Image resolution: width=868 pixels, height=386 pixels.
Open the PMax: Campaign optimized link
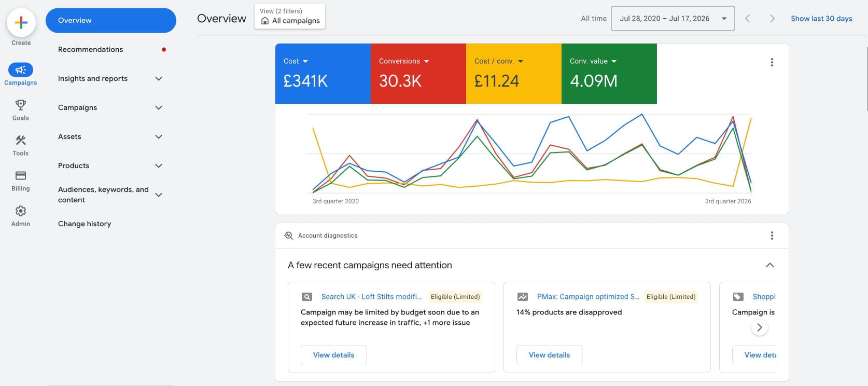[x=588, y=297]
